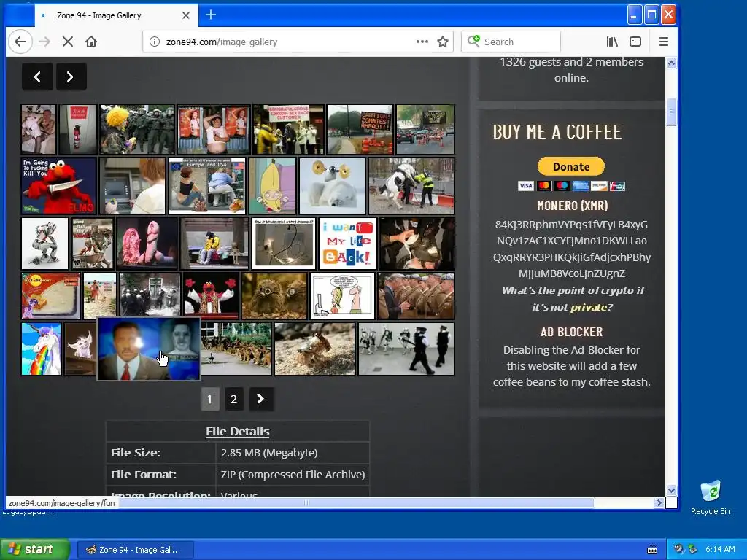Open the comic strip cartoon thumbnail
The height and width of the screenshot is (560, 747).
point(343,296)
